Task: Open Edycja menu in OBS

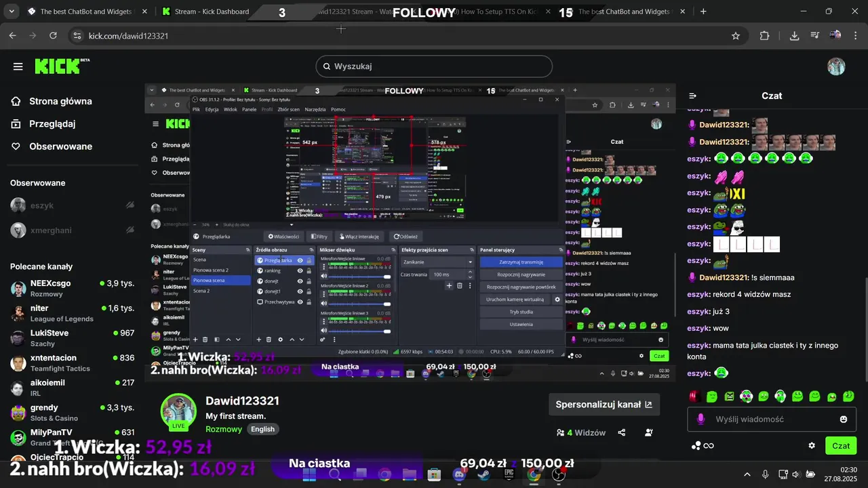Action: pyautogui.click(x=212, y=109)
